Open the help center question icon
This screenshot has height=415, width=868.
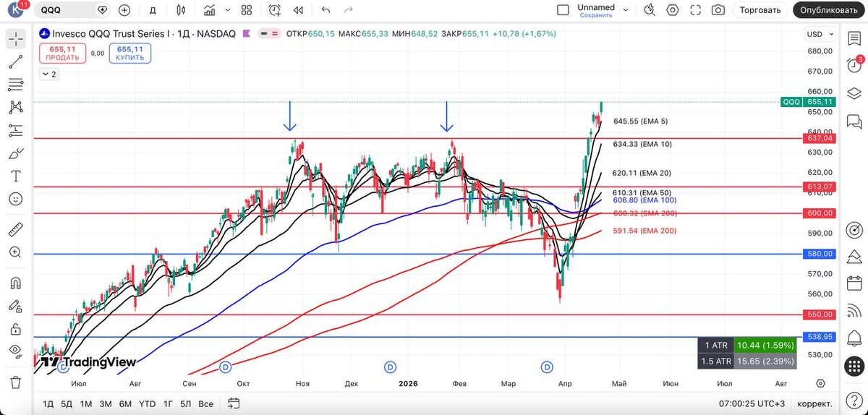[x=854, y=400]
